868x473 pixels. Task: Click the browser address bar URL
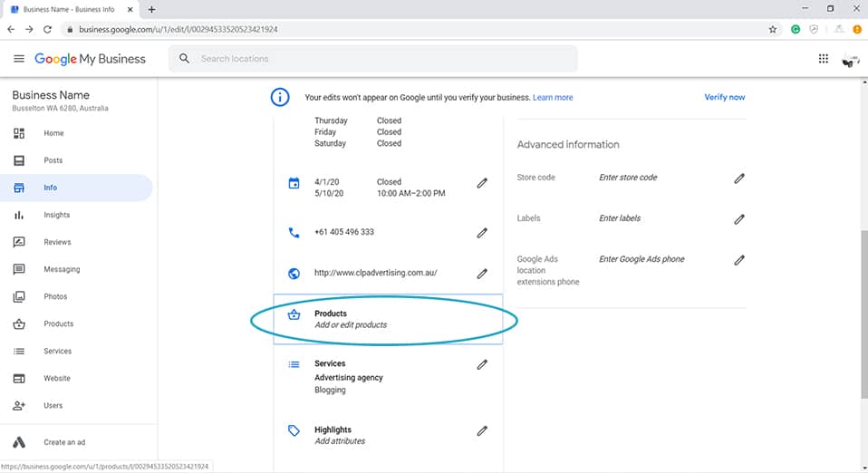[178, 29]
